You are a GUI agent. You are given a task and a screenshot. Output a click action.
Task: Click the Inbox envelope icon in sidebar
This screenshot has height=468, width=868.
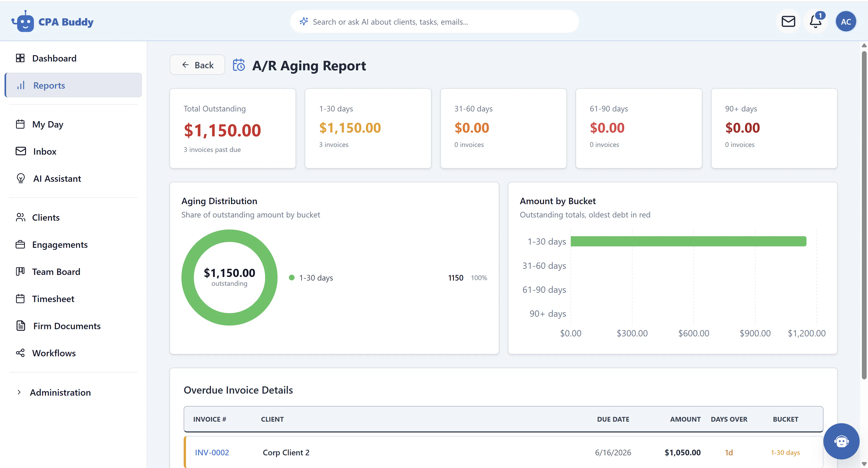coord(21,151)
